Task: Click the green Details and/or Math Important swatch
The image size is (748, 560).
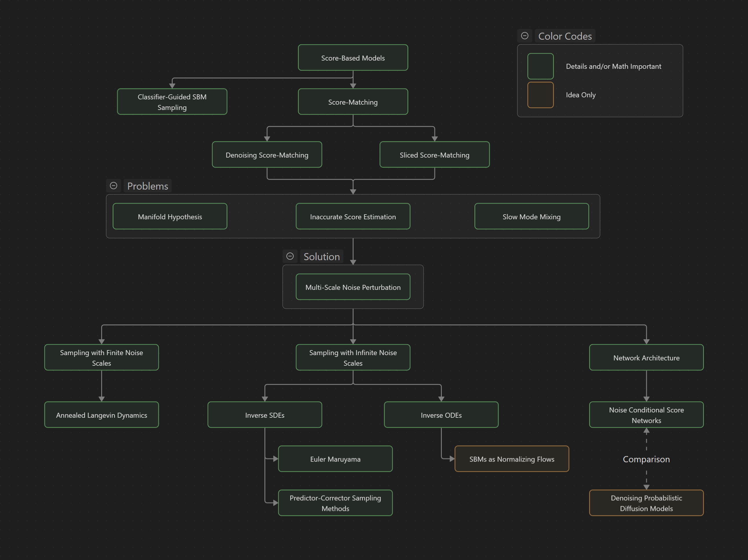Action: pyautogui.click(x=540, y=66)
